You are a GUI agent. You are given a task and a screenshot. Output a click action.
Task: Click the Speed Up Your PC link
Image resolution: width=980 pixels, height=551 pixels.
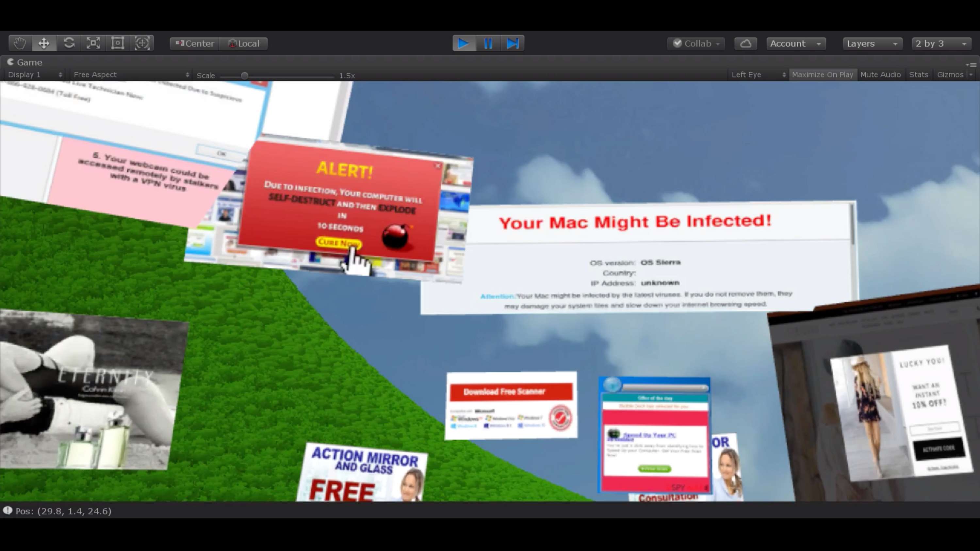coord(649,435)
